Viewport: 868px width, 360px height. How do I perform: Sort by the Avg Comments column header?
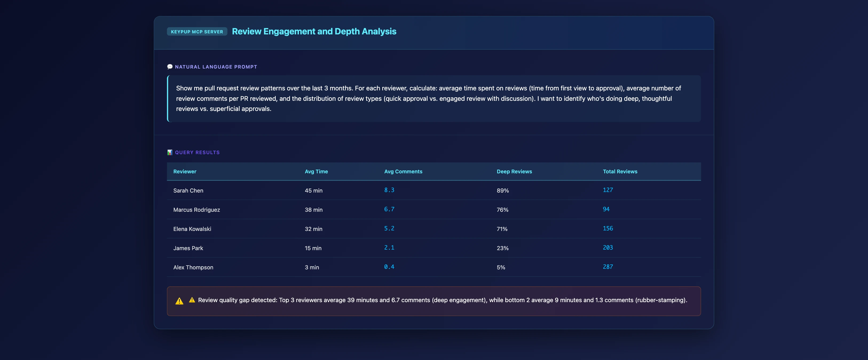click(403, 171)
